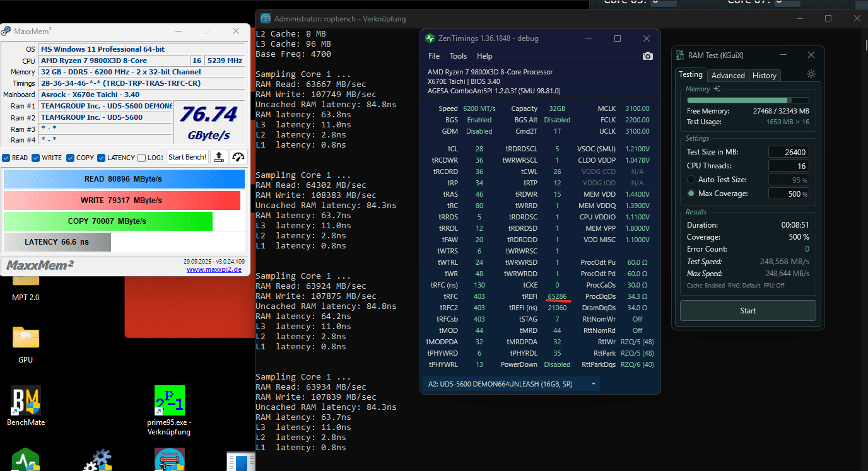Click the Error Count value in RAM Test
This screenshot has height=471, width=868.
point(807,249)
